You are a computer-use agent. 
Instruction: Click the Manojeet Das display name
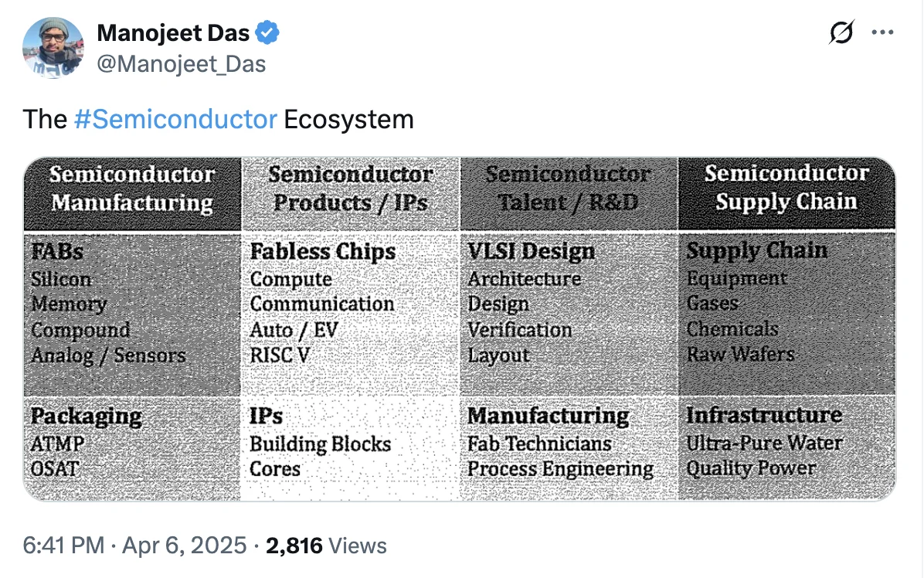(173, 33)
